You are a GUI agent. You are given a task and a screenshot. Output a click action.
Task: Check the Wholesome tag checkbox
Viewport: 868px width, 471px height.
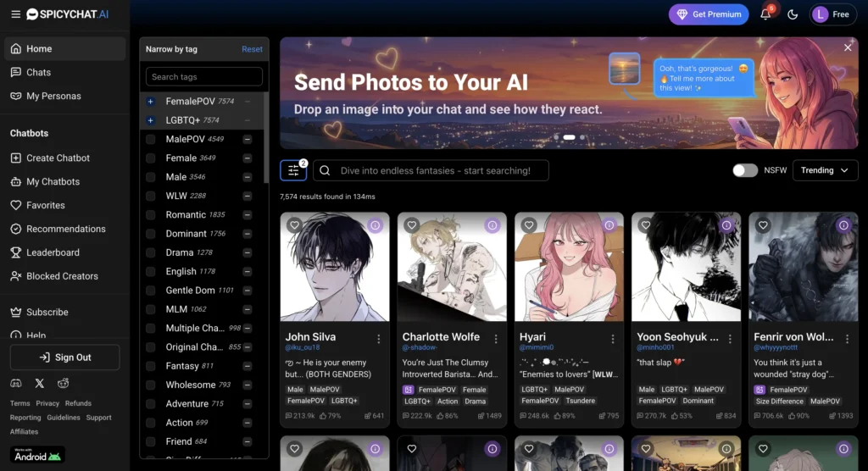[151, 385]
